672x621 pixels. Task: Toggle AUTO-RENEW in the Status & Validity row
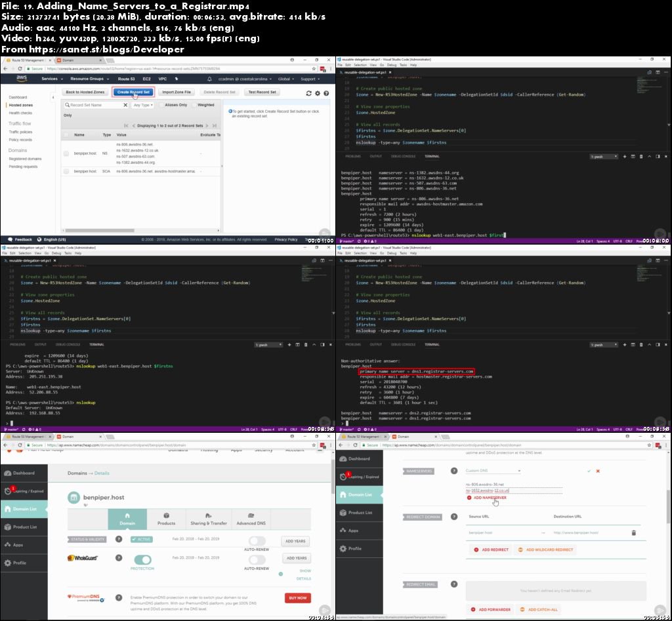pos(257,541)
